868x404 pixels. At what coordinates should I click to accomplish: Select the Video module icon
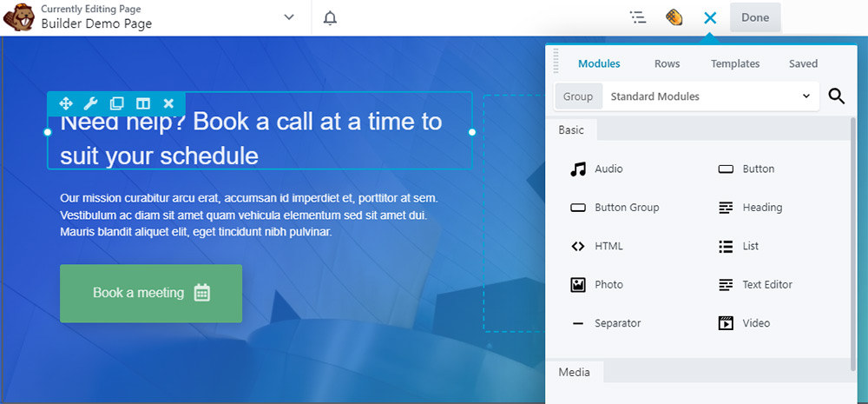726,323
